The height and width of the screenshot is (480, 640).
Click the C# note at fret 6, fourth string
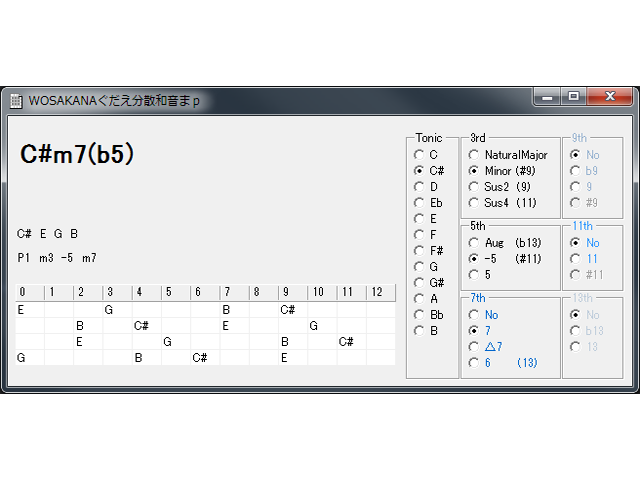click(x=200, y=358)
